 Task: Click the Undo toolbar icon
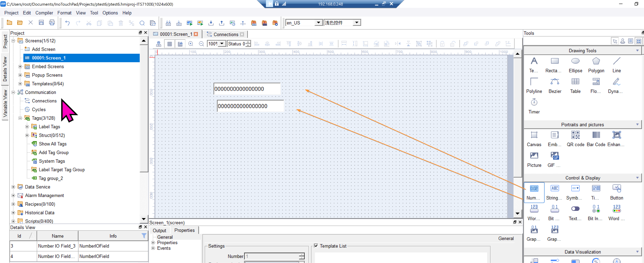pos(67,23)
